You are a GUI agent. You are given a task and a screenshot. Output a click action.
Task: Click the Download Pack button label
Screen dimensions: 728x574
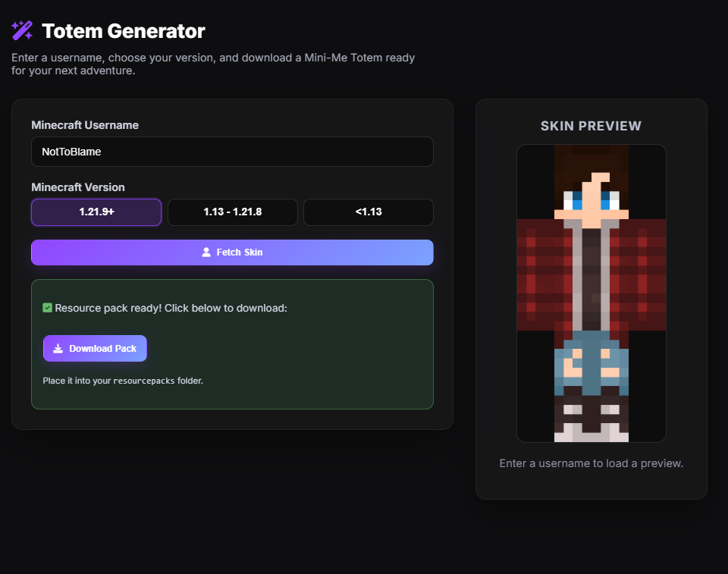point(102,349)
